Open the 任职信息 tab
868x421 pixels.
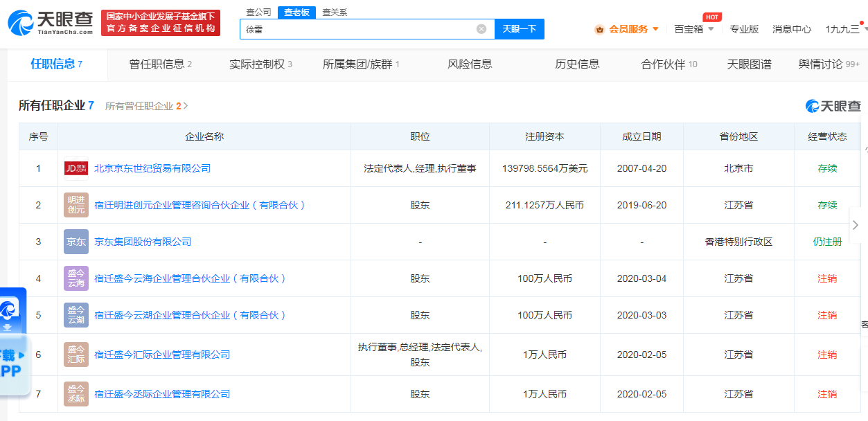point(57,64)
